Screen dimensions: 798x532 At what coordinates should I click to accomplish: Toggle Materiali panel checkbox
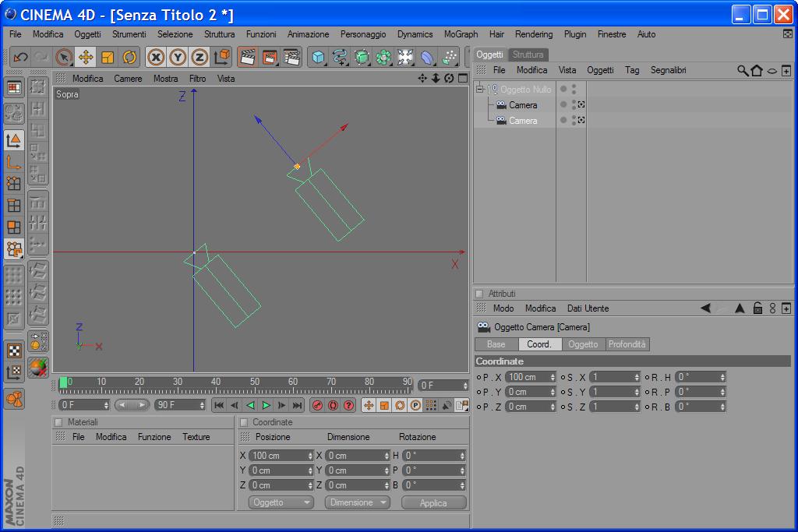tap(58, 422)
